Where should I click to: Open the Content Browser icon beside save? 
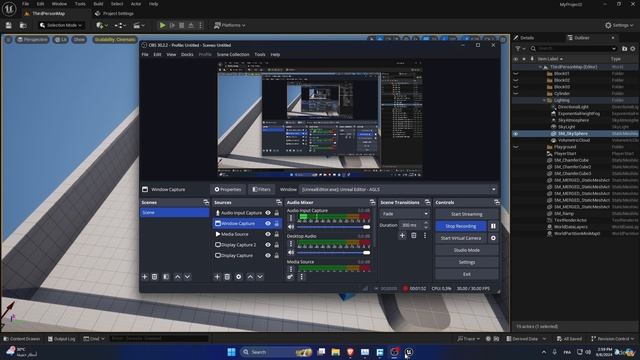tap(23, 25)
